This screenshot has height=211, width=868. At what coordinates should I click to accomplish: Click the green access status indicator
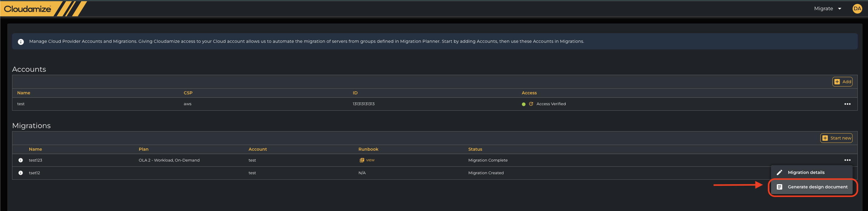click(523, 104)
